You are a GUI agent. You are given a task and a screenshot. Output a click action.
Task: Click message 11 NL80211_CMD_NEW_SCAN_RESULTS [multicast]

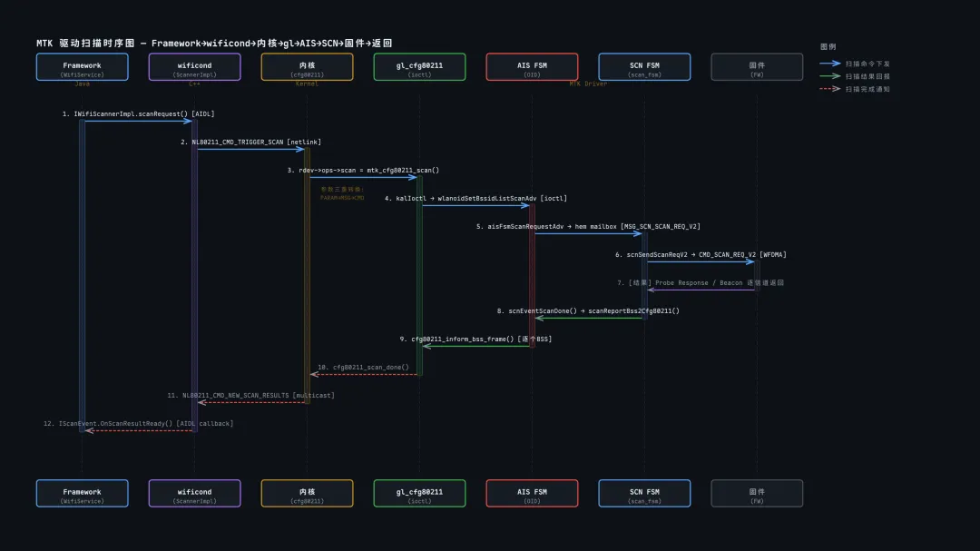250,395
